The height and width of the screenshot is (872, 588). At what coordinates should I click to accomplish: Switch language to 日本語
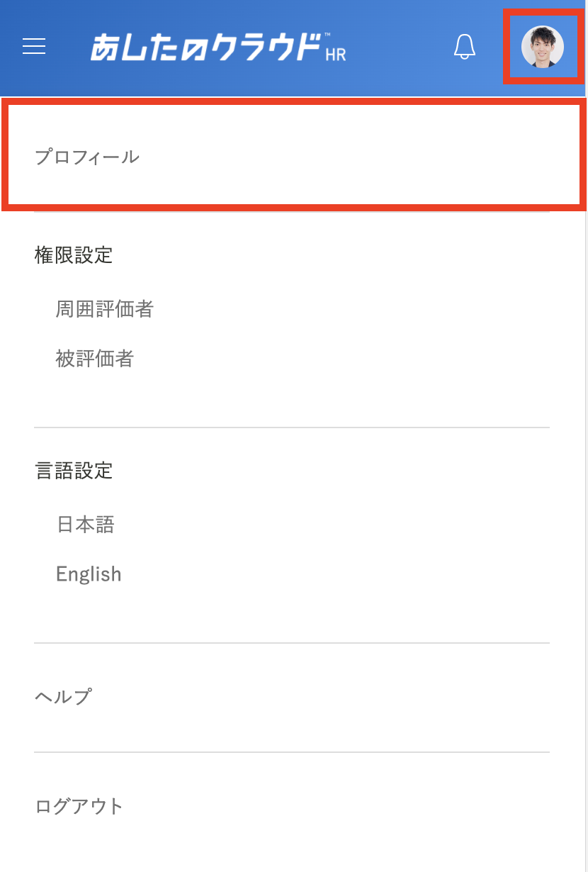pyautogui.click(x=86, y=525)
